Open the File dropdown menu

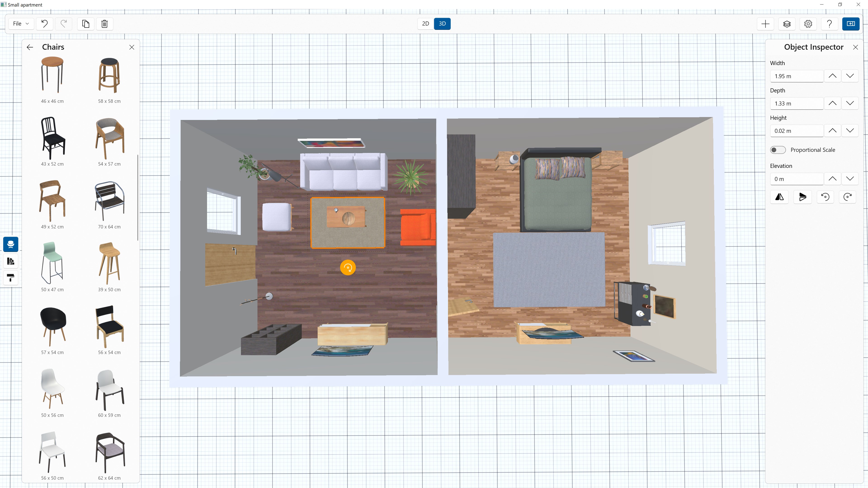[21, 23]
